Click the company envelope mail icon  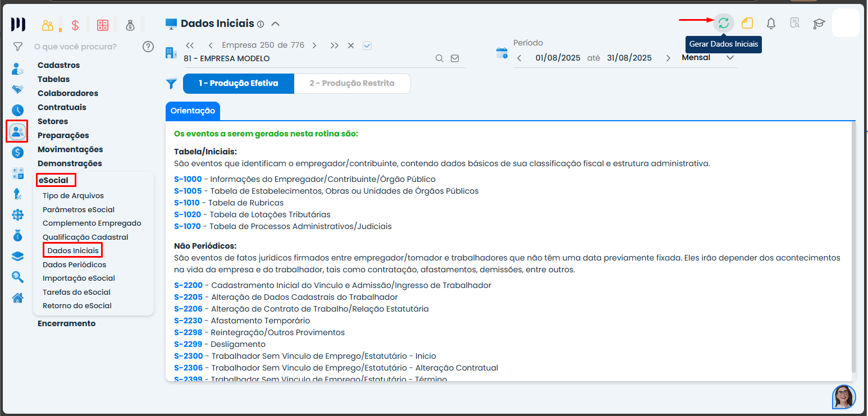coord(455,58)
